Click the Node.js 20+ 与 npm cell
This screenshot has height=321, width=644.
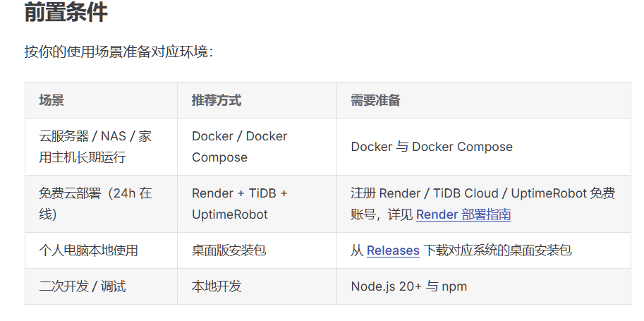(x=484, y=286)
